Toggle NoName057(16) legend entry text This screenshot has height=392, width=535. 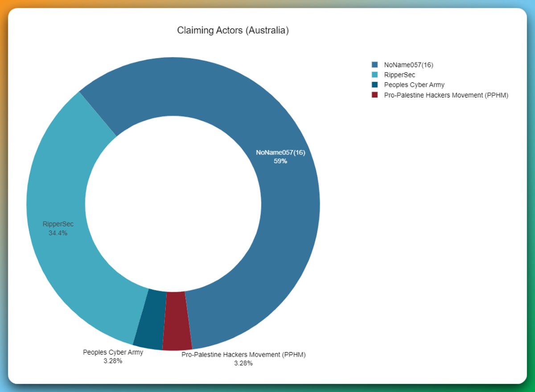point(409,65)
